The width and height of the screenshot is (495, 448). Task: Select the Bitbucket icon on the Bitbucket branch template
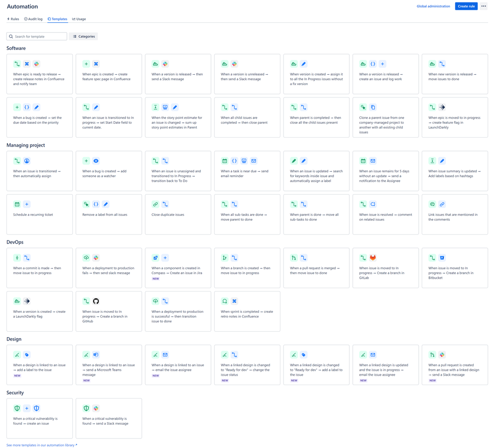pyautogui.click(x=441, y=257)
